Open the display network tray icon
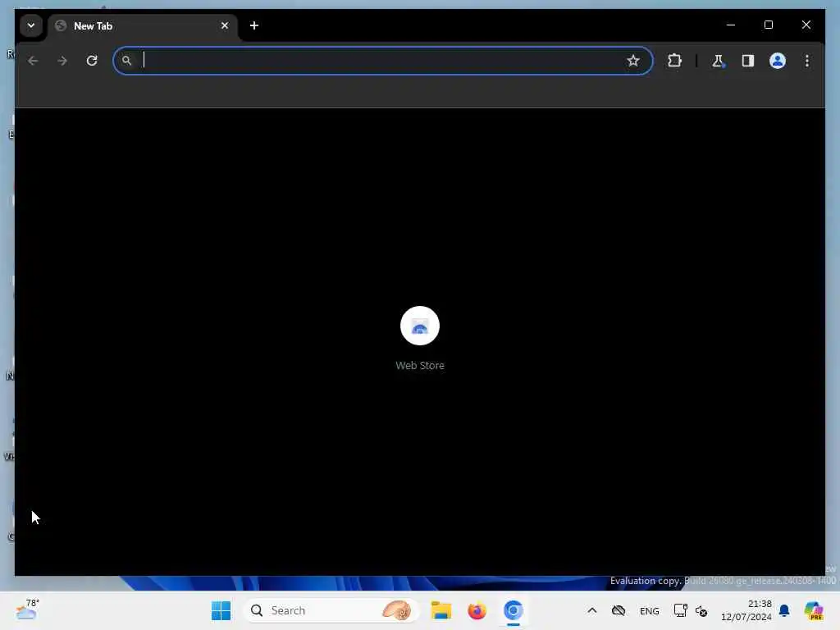Image resolution: width=840 pixels, height=630 pixels. coord(680,610)
